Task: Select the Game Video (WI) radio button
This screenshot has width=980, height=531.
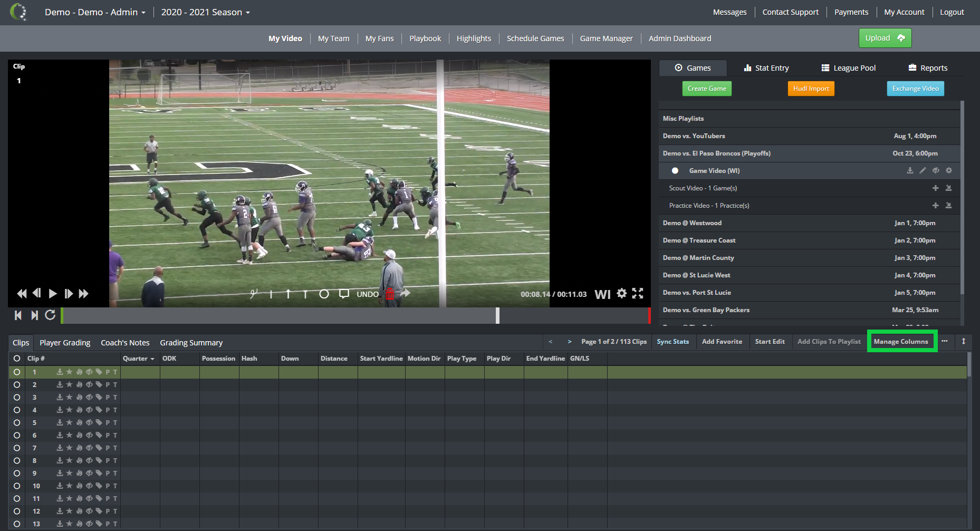Action: tap(675, 171)
